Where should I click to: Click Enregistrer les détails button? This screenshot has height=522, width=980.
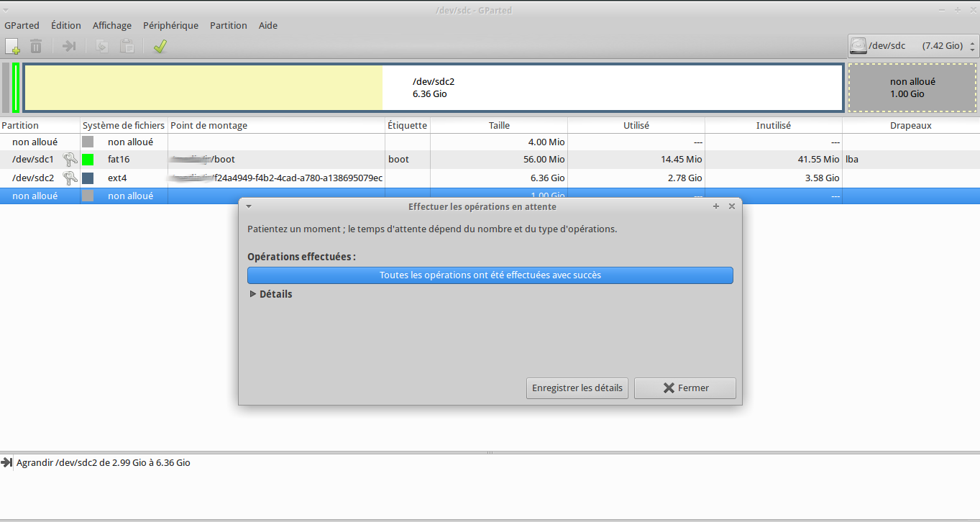click(x=577, y=388)
